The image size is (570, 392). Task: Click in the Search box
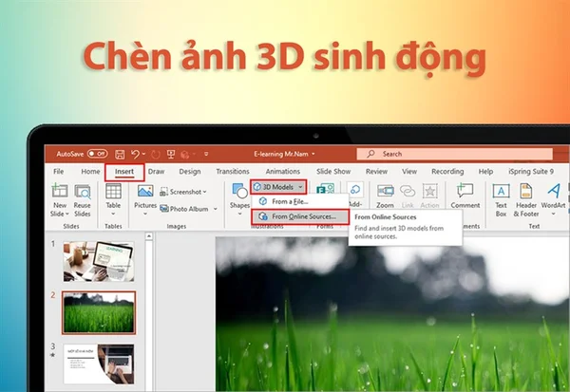coord(454,154)
